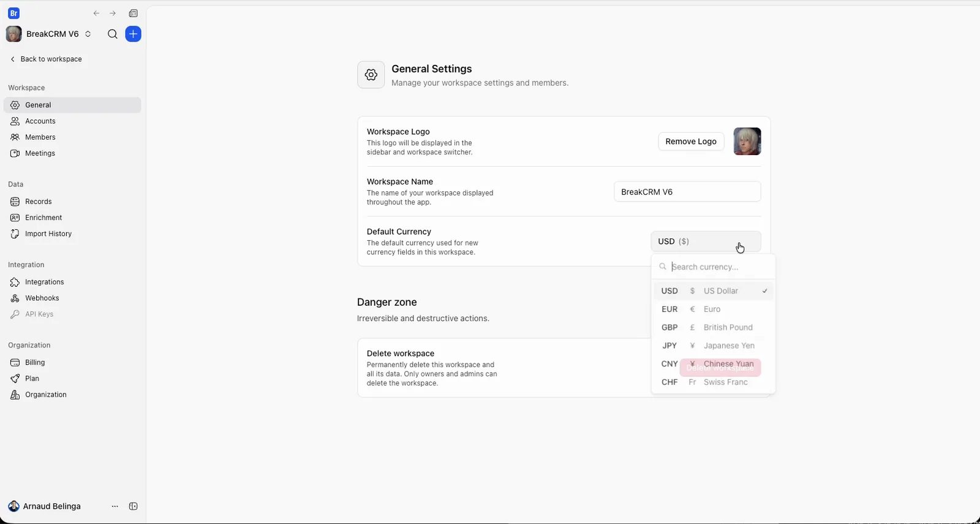
Task: Go back with the left arrow icon
Action: [96, 13]
